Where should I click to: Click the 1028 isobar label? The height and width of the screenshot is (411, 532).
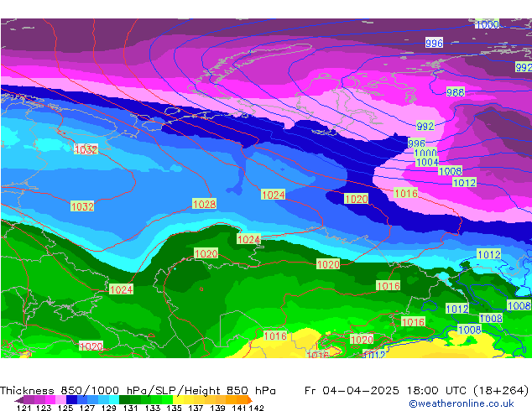coord(204,204)
